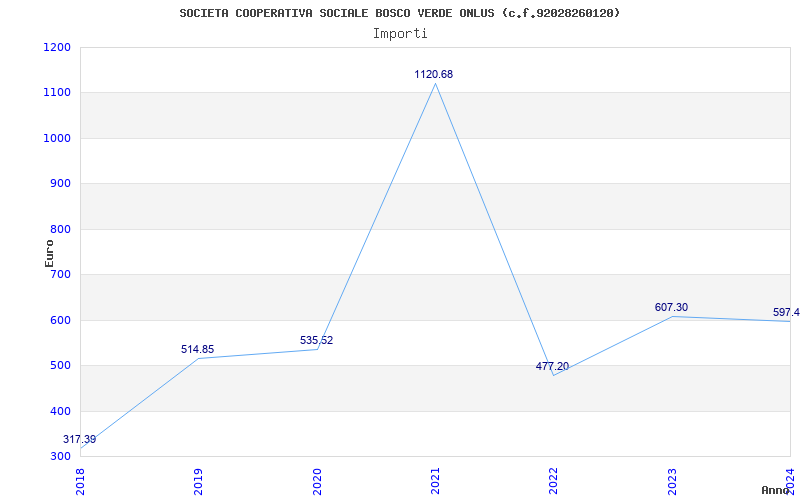Click the 2018 x-axis label
The width and height of the screenshot is (800, 500).
(80, 481)
